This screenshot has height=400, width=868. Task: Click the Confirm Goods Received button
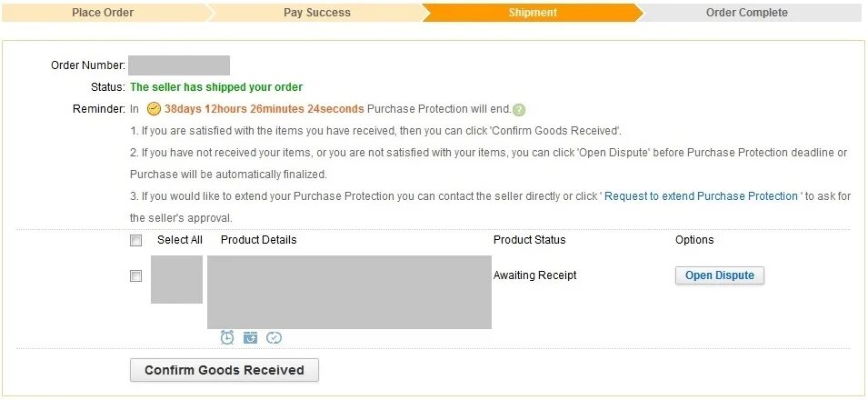[x=224, y=370]
